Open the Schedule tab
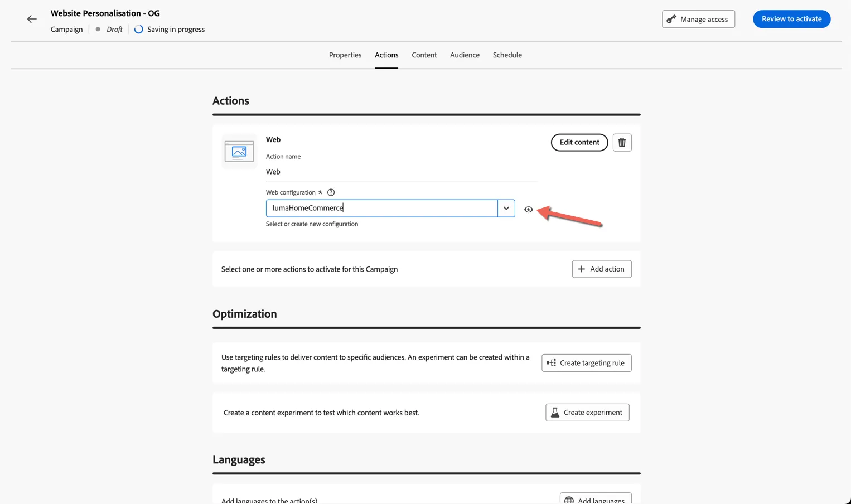 [507, 55]
